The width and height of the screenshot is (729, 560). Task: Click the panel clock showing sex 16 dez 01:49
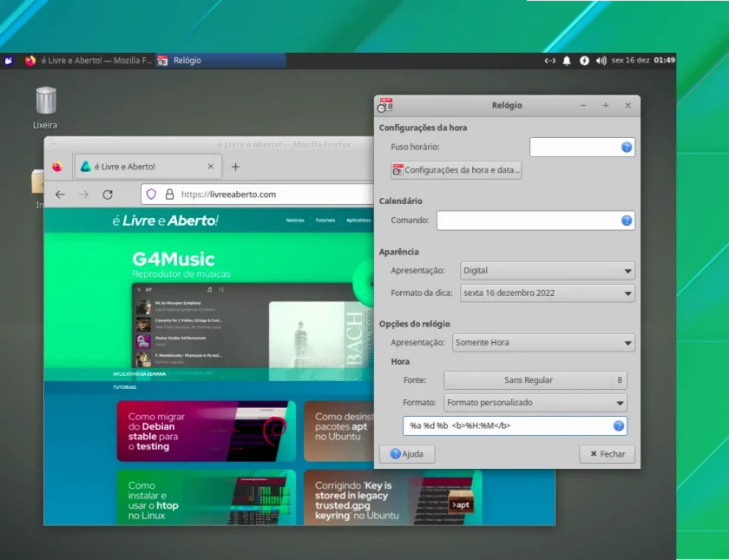point(643,60)
